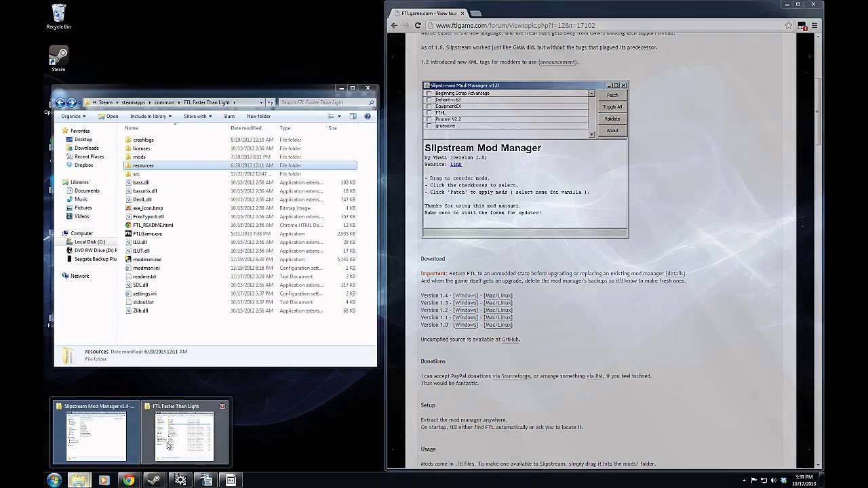Open the announcement link on the forum page
The width and height of the screenshot is (868, 488).
point(557,62)
